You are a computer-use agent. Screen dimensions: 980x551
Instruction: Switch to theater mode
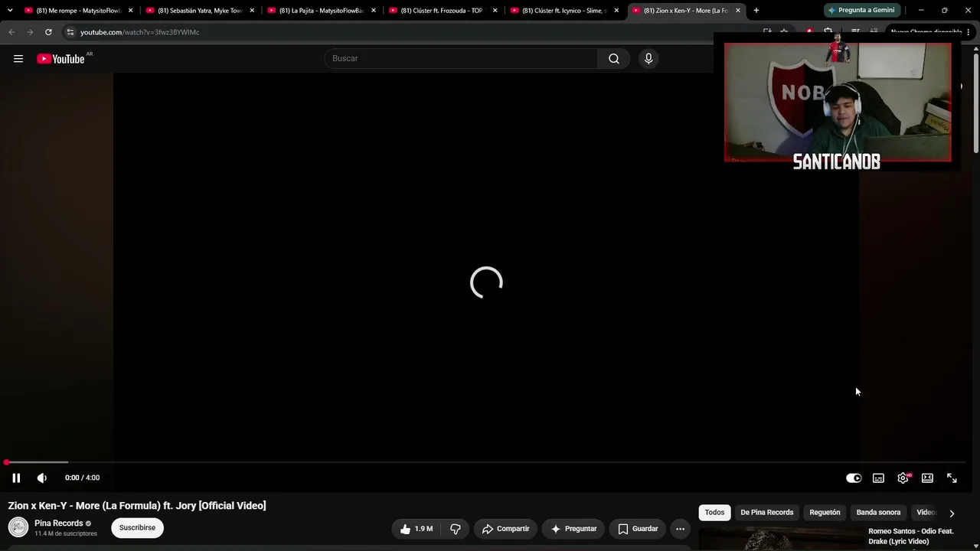[927, 478]
